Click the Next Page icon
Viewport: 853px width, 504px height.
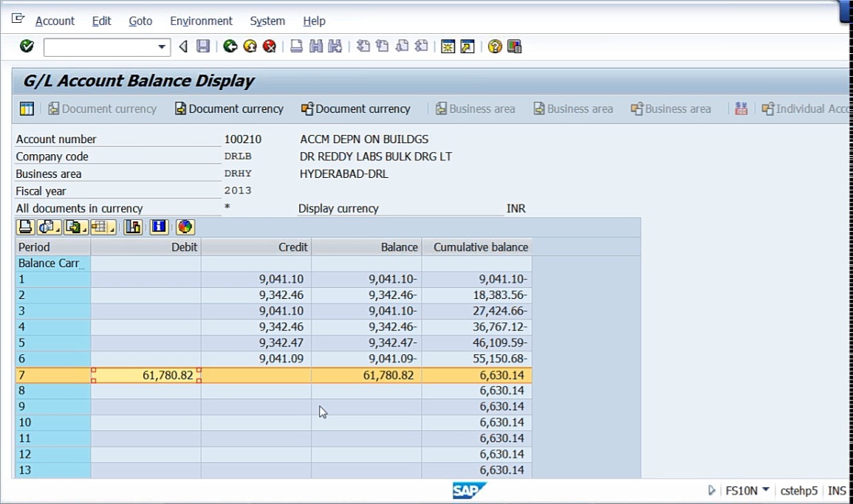[x=402, y=46]
